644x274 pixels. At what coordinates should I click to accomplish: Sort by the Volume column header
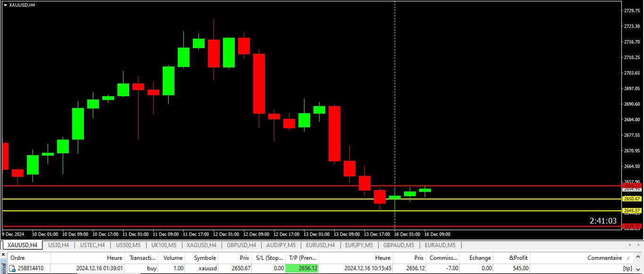pos(173,258)
